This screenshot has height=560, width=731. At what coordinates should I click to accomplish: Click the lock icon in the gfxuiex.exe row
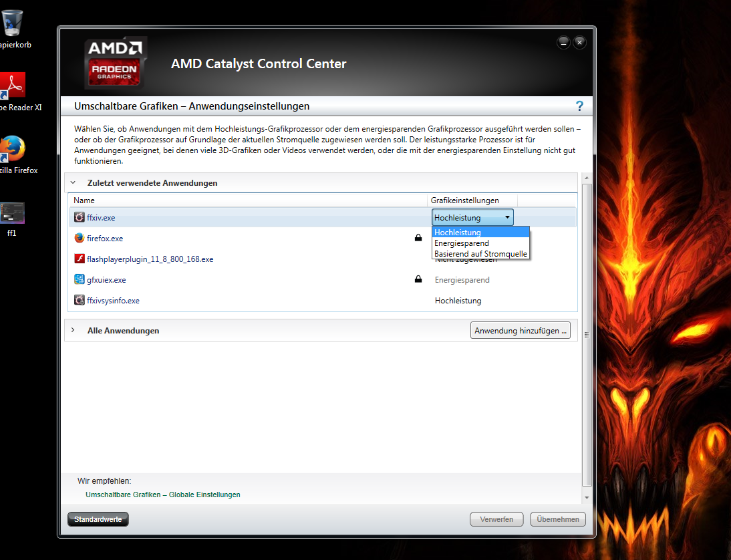point(418,279)
